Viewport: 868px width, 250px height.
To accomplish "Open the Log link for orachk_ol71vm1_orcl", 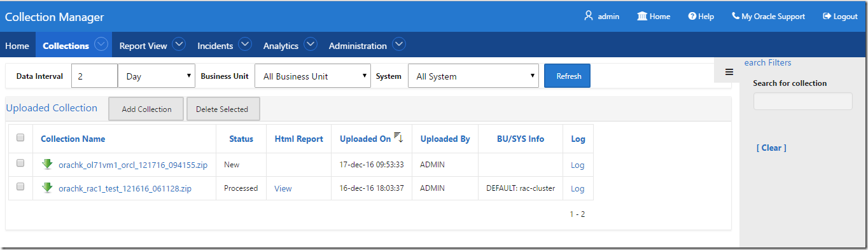I will [577, 165].
